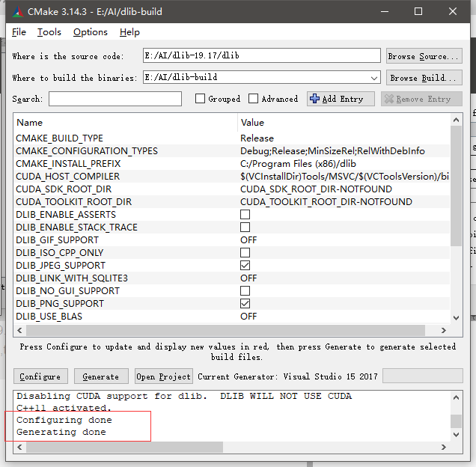Select DLIB_LINK_WITH_SQLITE3 entry name
Screen dimensions: 476x467
point(72,278)
